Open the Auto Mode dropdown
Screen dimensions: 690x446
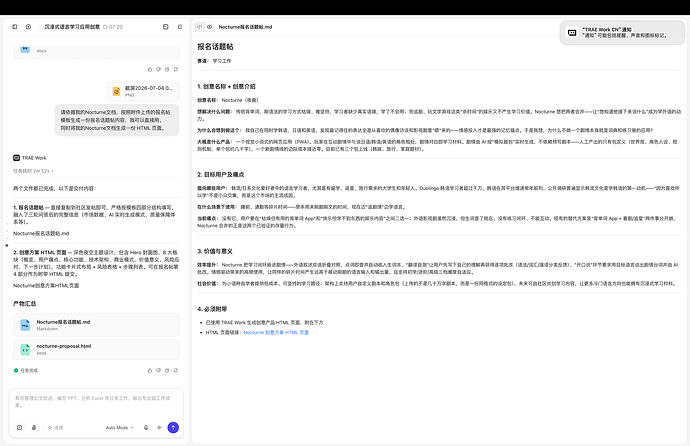click(119, 428)
